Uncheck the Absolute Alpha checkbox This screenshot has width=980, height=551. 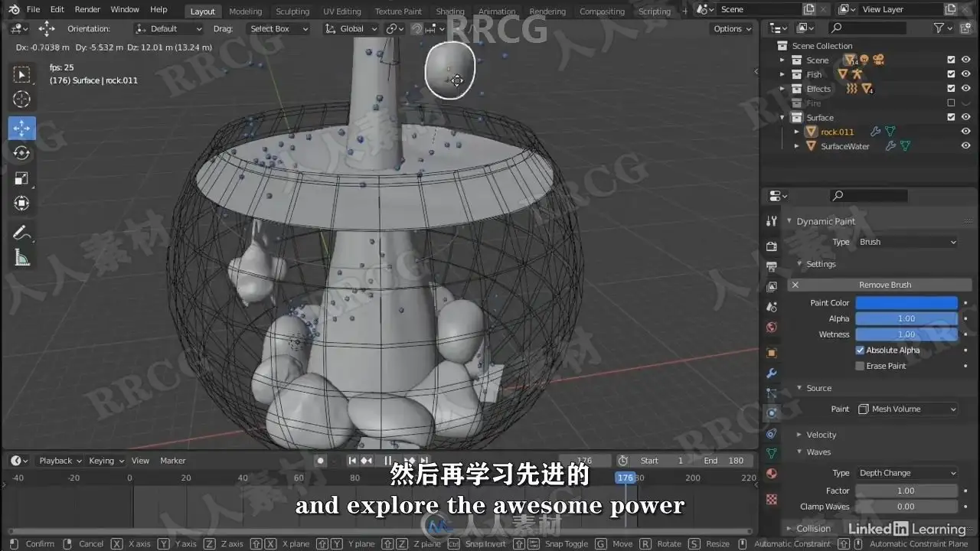860,350
